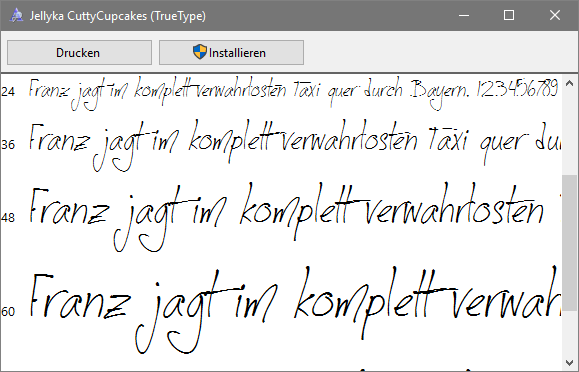
Task: Click the window title text Jellyka CuttyCupcakes
Action: click(88, 16)
